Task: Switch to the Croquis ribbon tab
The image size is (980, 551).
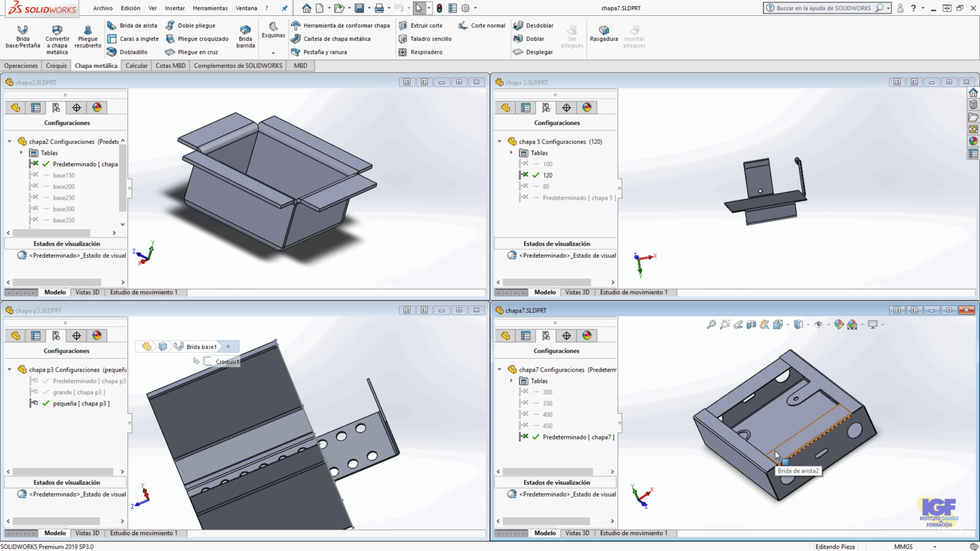Action: [x=56, y=66]
